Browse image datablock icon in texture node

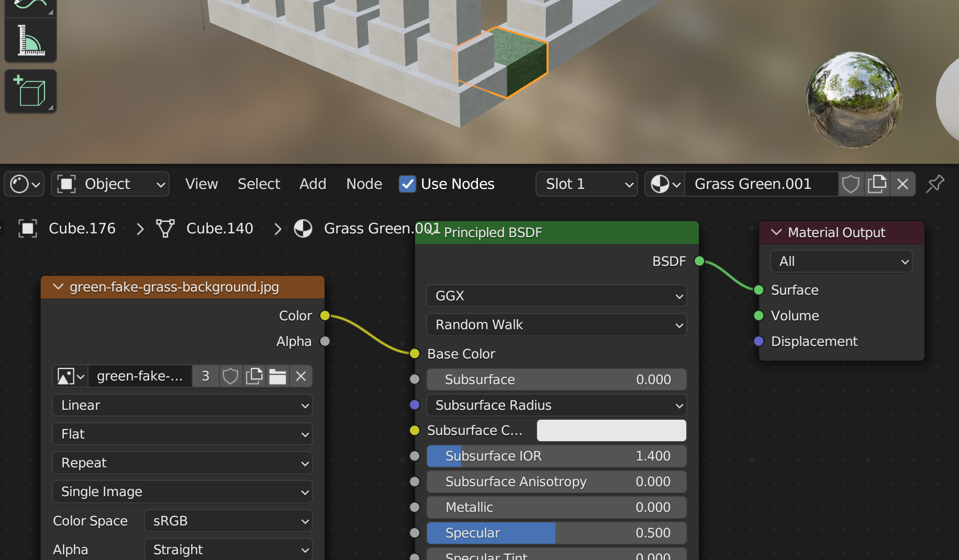click(71, 376)
